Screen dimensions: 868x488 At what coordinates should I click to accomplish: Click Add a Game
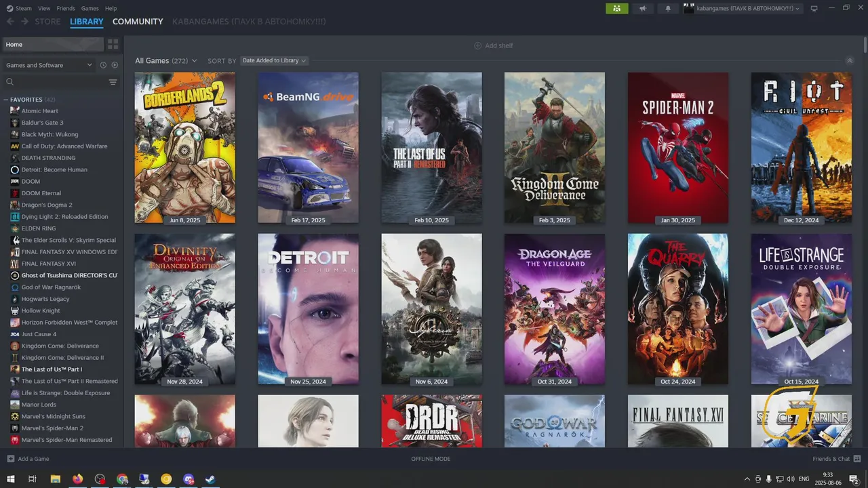(x=28, y=459)
